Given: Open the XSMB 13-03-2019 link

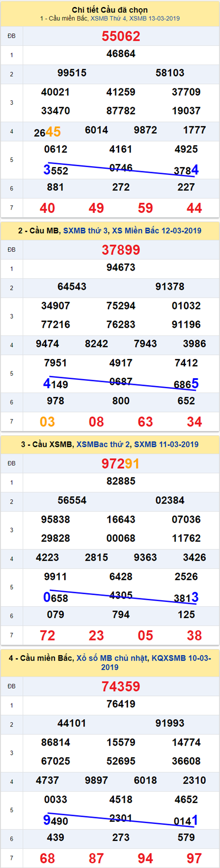Looking at the screenshot, I should (154, 19).
